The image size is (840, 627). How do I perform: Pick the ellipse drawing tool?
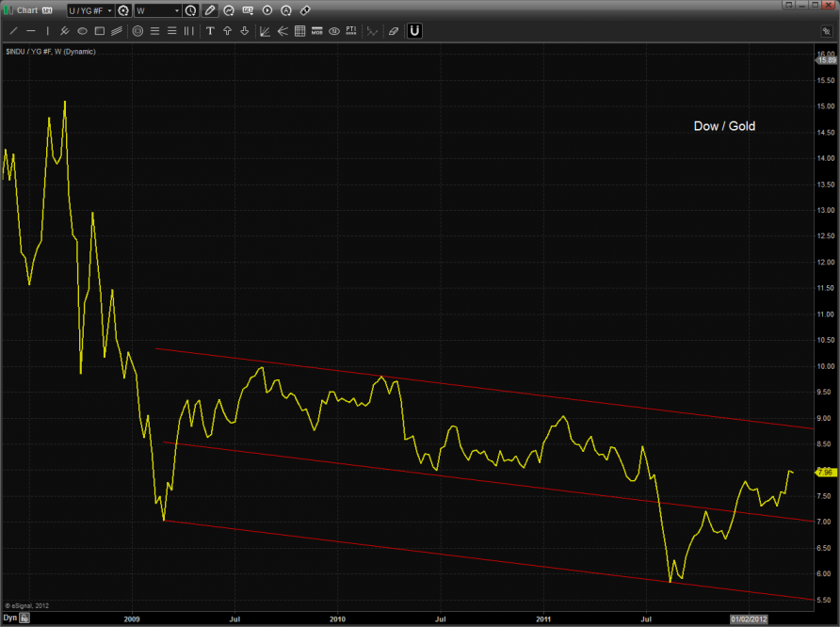(83, 31)
